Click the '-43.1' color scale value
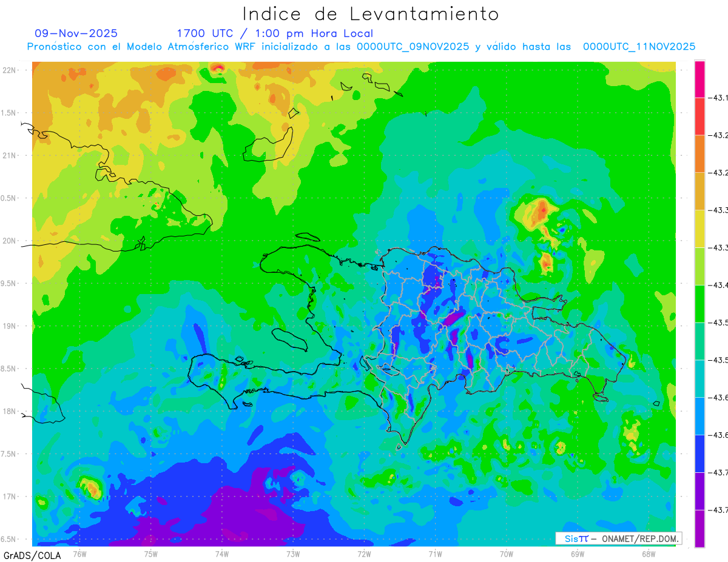Screen dimensions: 728x562 pos(718,98)
